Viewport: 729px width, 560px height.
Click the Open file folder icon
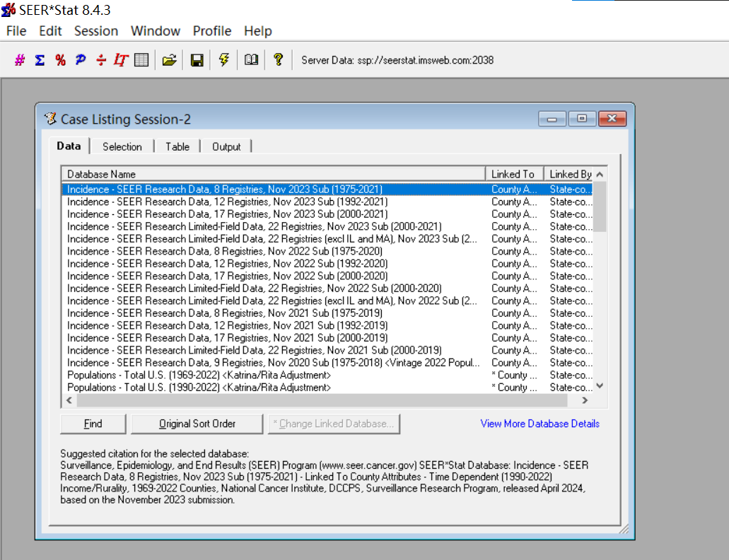click(x=169, y=60)
